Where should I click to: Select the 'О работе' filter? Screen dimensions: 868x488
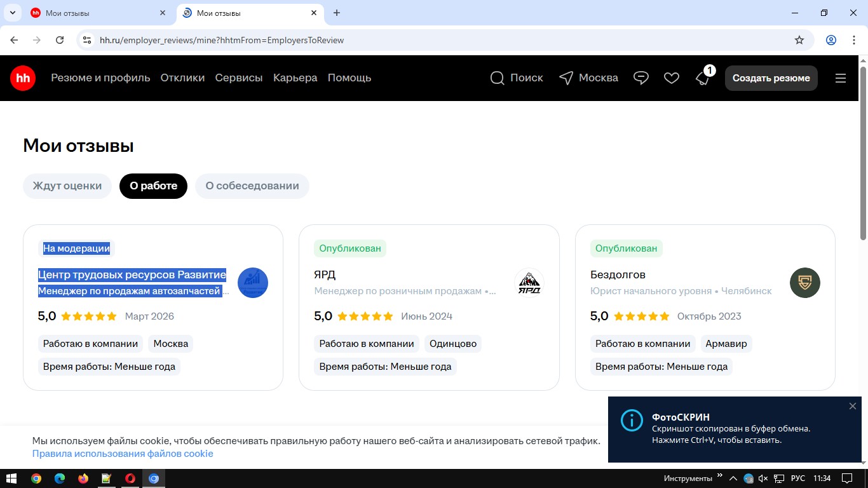[x=153, y=186]
